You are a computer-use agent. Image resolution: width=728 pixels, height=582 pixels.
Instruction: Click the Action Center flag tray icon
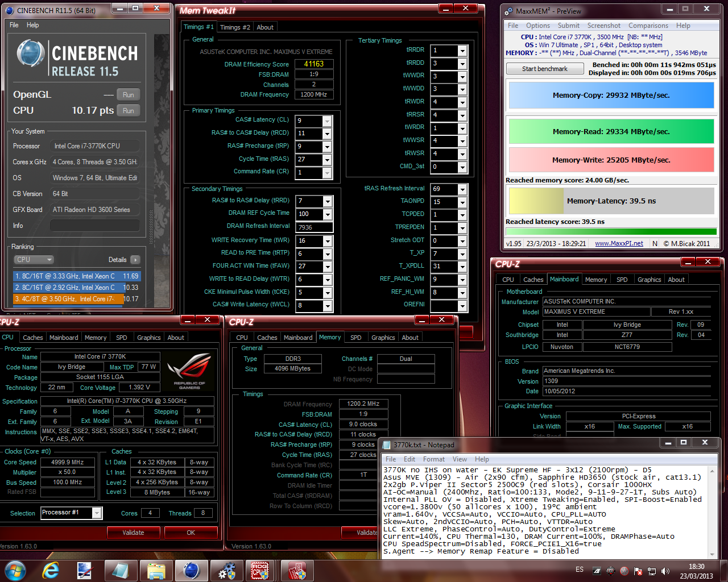point(638,571)
